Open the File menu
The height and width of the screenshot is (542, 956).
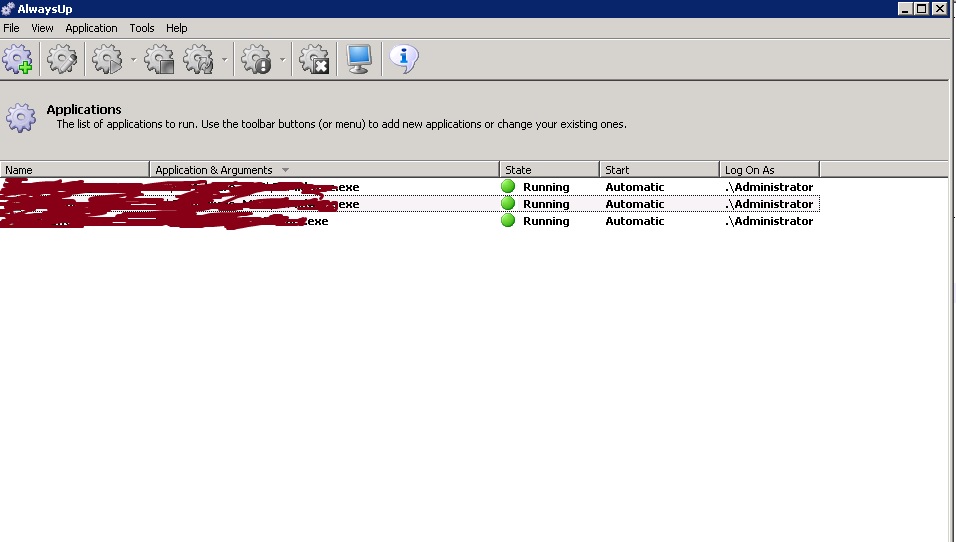coord(12,28)
